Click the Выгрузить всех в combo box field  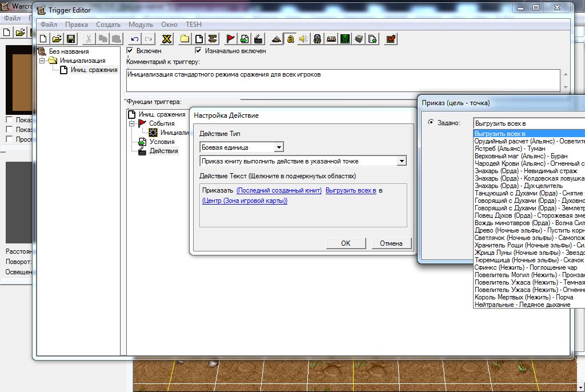[529, 123]
